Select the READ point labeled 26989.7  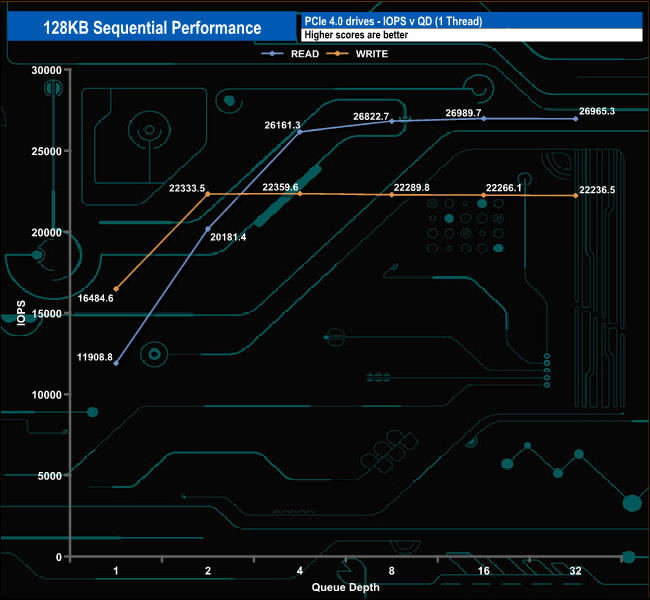[x=484, y=119]
